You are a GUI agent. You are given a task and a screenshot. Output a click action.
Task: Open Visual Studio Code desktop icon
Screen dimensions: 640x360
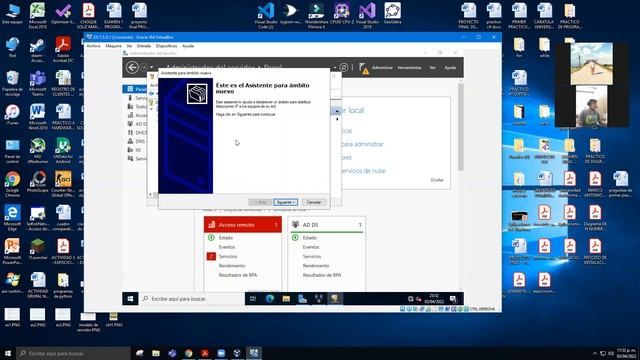[265, 16]
